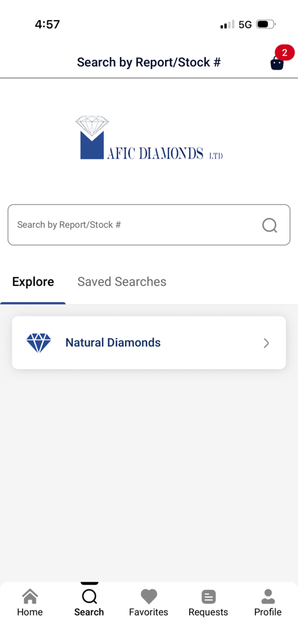The image size is (298, 644).
Task: Switch to Saved Searches tab
Action: tap(122, 282)
